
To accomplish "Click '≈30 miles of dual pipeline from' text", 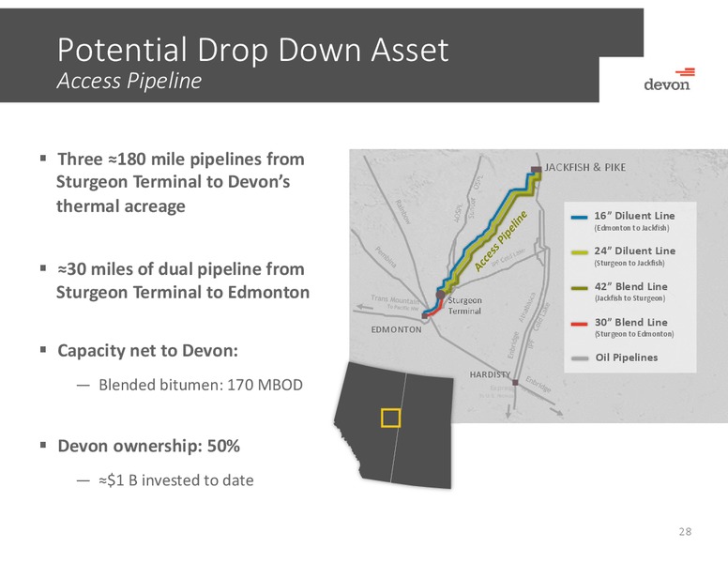I will click(181, 269).
